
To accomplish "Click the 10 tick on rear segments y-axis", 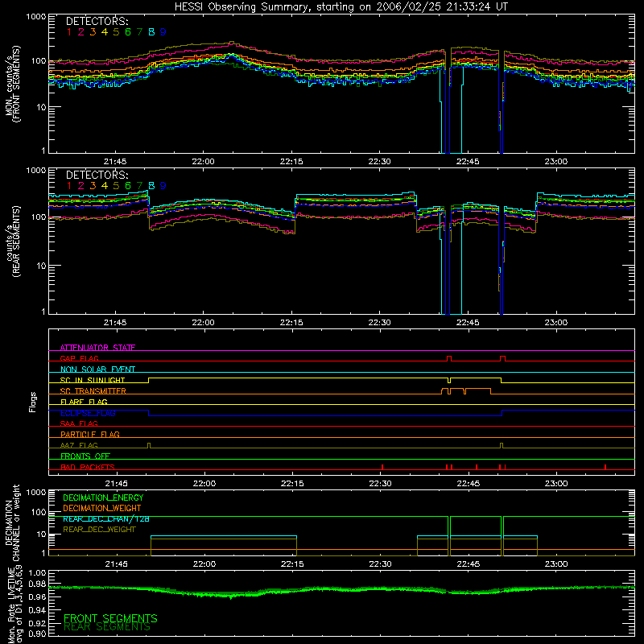I will tap(41, 266).
